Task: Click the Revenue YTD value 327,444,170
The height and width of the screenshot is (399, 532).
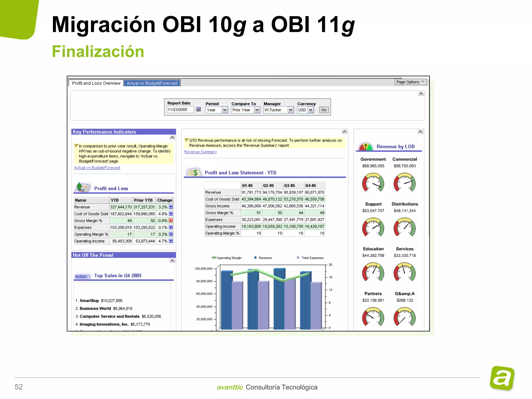Action: 121,207
